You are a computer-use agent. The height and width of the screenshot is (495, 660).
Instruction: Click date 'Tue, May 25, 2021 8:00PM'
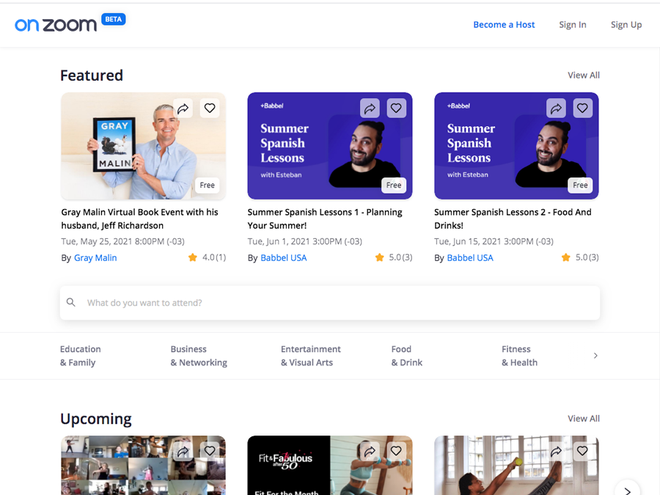pyautogui.click(x=123, y=242)
